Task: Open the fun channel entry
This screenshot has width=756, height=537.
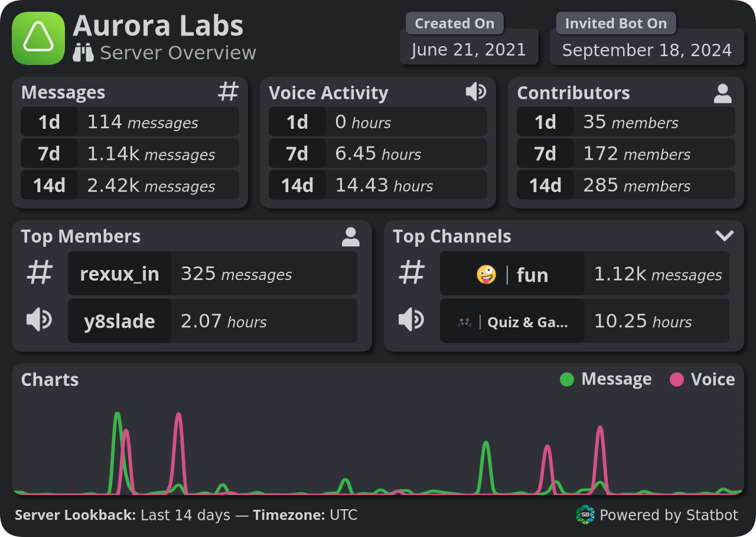Action: (x=512, y=275)
